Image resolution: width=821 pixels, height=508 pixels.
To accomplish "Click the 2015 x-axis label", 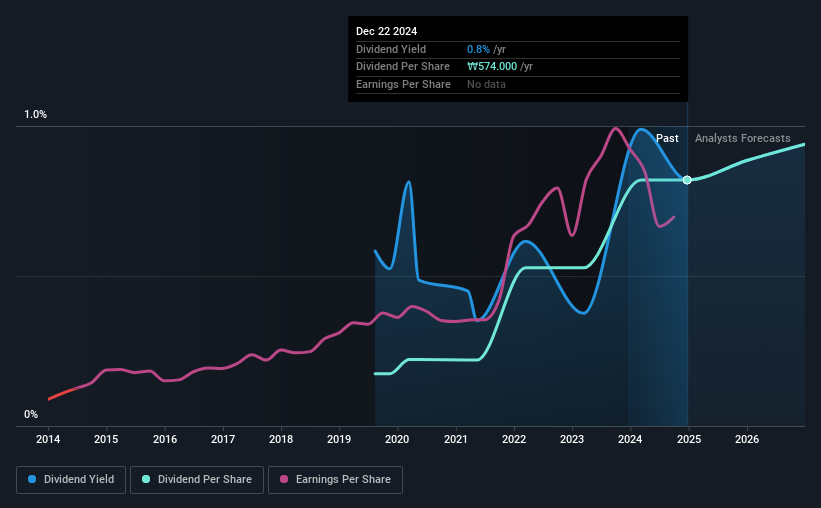I will coord(106,439).
